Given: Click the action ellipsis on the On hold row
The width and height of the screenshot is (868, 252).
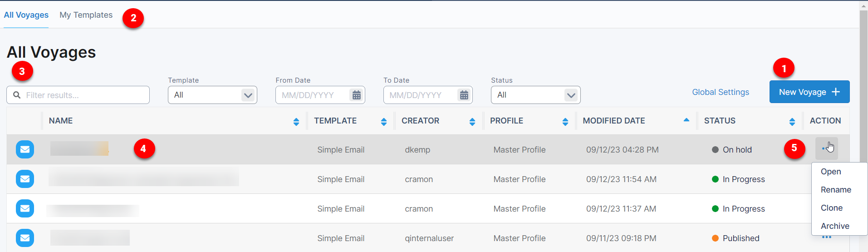Looking at the screenshot, I should pos(826,148).
